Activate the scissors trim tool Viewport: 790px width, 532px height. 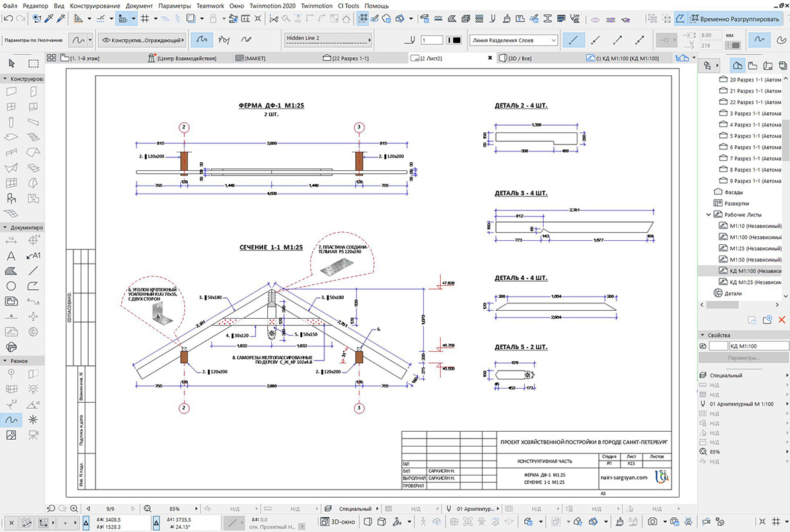(x=274, y=19)
